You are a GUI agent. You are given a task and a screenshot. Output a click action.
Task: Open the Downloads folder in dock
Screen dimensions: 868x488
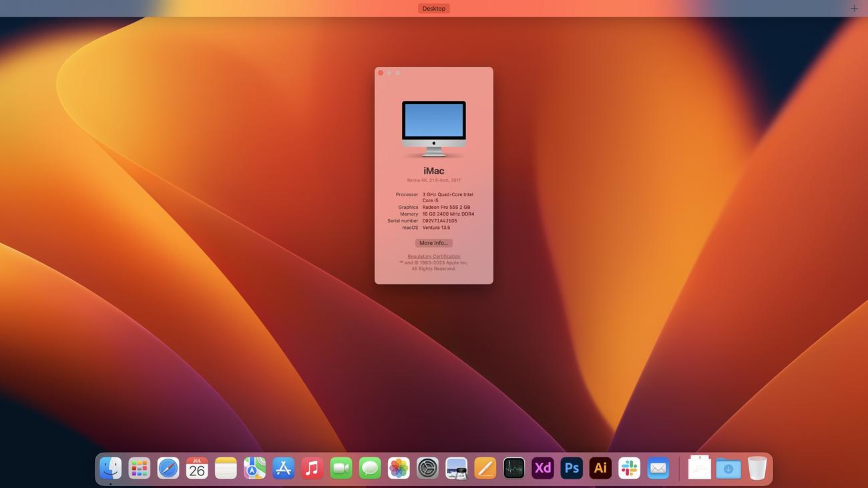728,468
